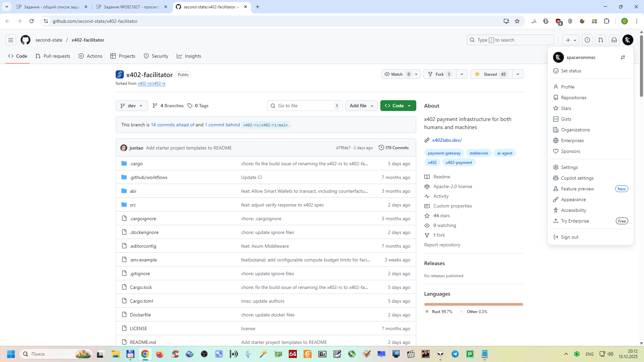Open the Copilot settings menu item
The width and height of the screenshot is (644, 362).
[x=577, y=178]
